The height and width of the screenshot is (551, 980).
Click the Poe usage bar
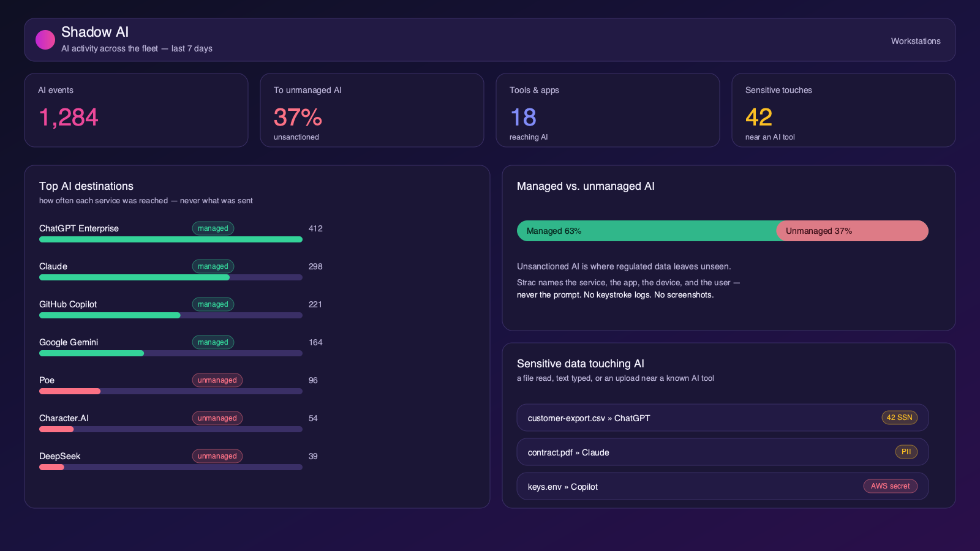coord(171,391)
